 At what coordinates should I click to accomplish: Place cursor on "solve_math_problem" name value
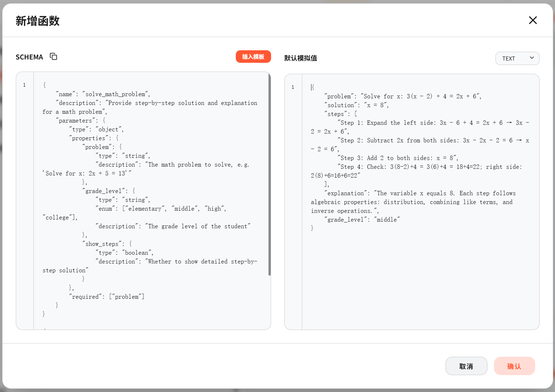pyautogui.click(x=115, y=94)
